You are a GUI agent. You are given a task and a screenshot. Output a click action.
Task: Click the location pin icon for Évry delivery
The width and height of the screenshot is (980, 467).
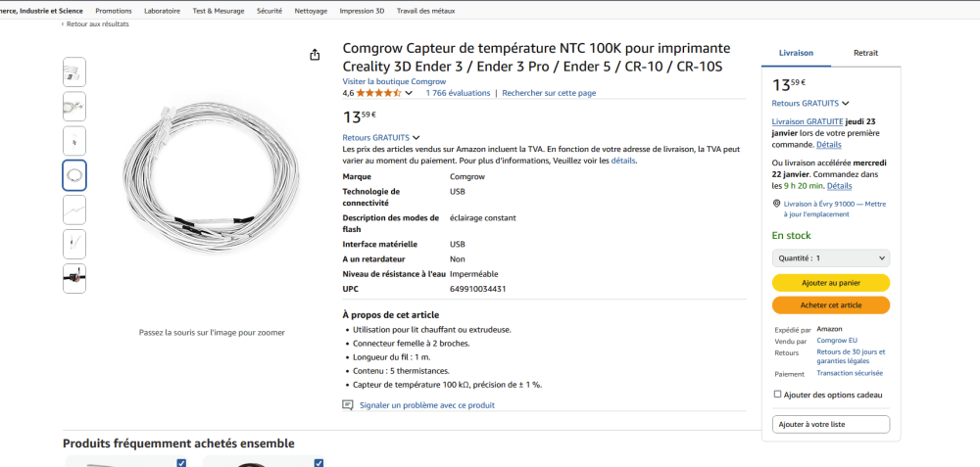(x=776, y=204)
